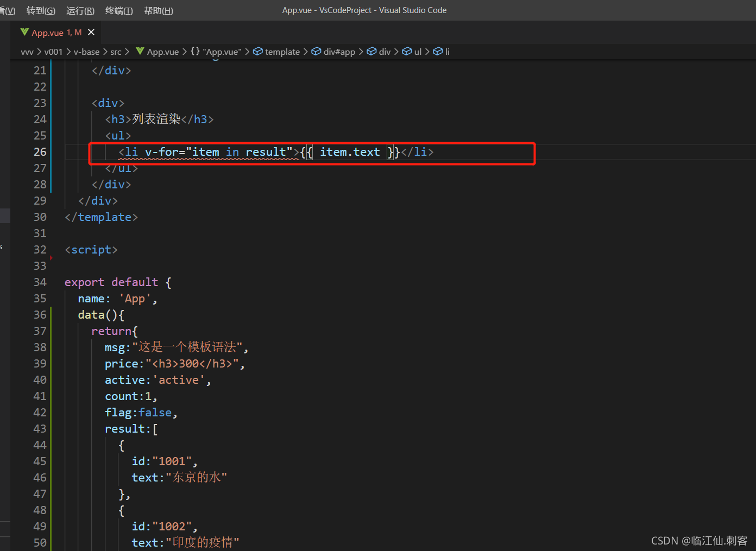Open the 运行(R) menu
Viewport: 756px width, 551px height.
pos(80,10)
